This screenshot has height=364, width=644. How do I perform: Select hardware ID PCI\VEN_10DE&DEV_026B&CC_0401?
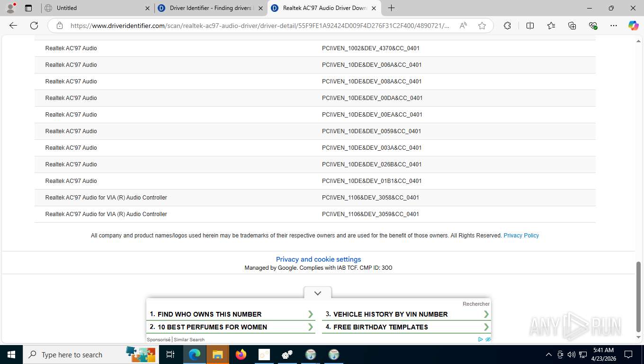tap(372, 164)
